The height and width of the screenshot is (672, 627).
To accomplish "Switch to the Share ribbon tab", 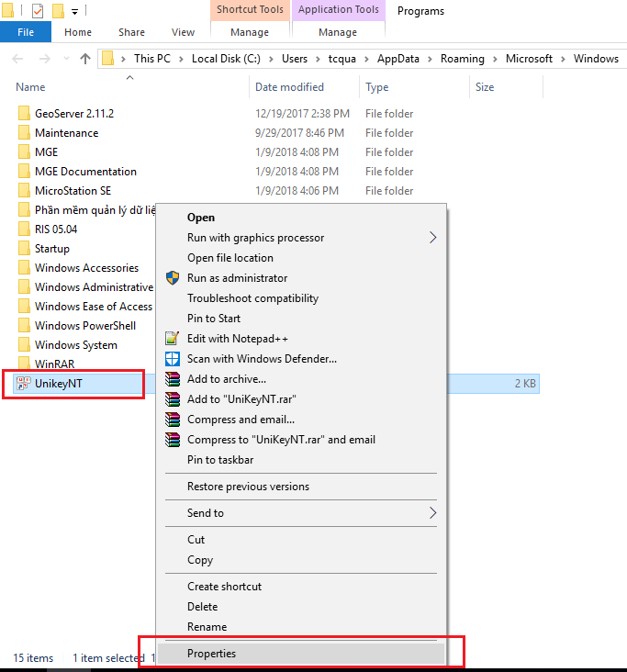I will (x=131, y=32).
